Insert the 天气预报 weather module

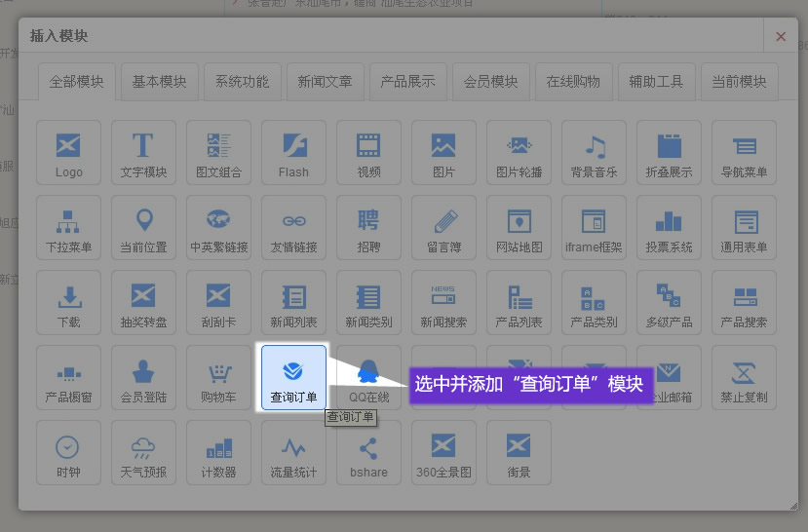pyautogui.click(x=143, y=452)
